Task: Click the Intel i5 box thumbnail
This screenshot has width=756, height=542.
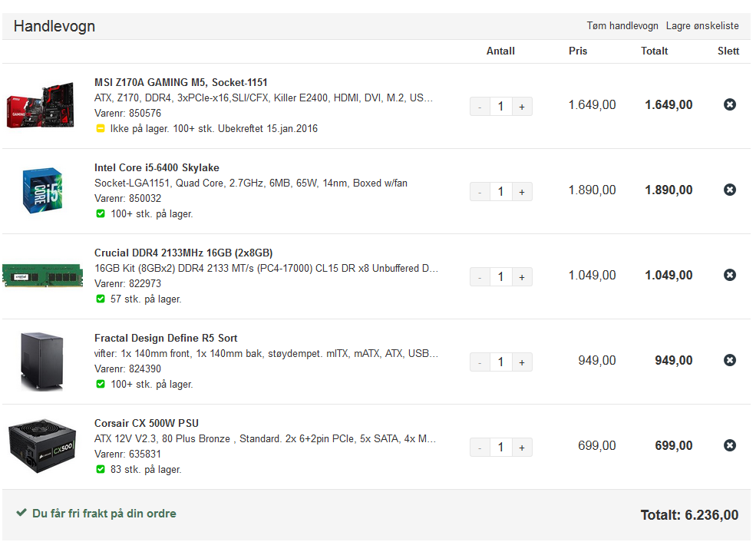Action: click(42, 190)
